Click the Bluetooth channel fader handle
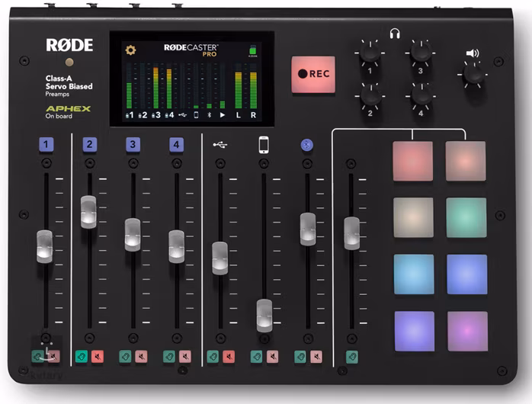 pos(308,229)
